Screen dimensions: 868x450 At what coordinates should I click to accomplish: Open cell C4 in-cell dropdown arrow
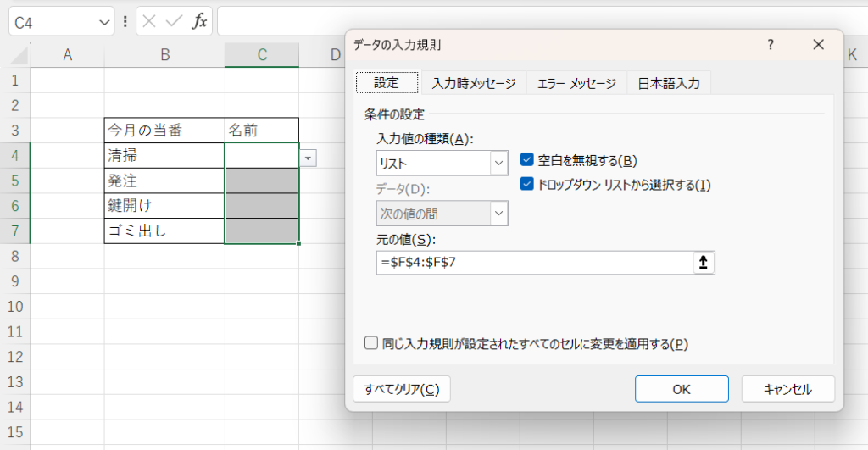[x=308, y=158]
